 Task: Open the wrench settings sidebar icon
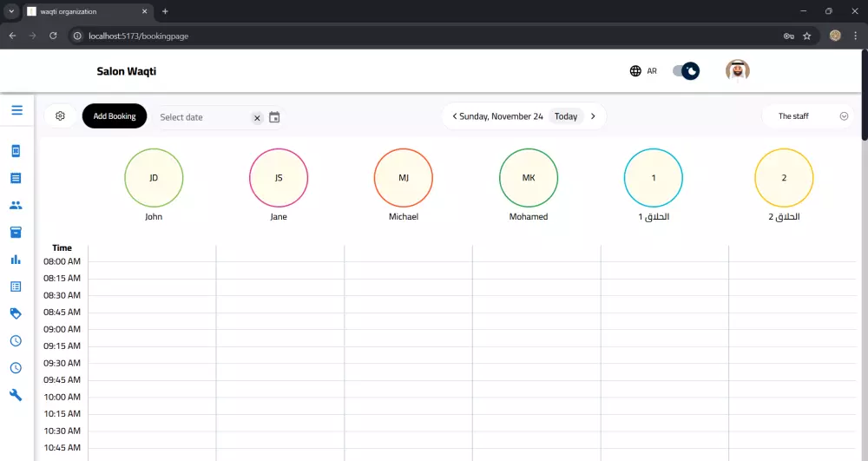16,395
